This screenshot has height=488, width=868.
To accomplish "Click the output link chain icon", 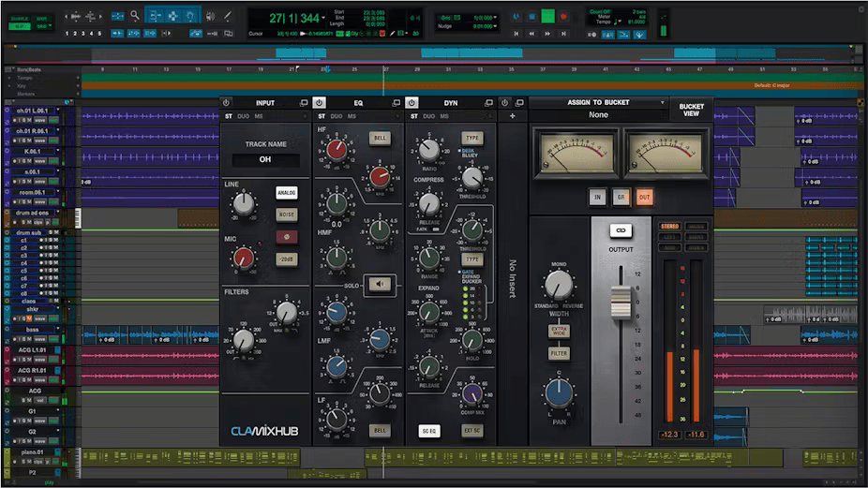I will (621, 230).
